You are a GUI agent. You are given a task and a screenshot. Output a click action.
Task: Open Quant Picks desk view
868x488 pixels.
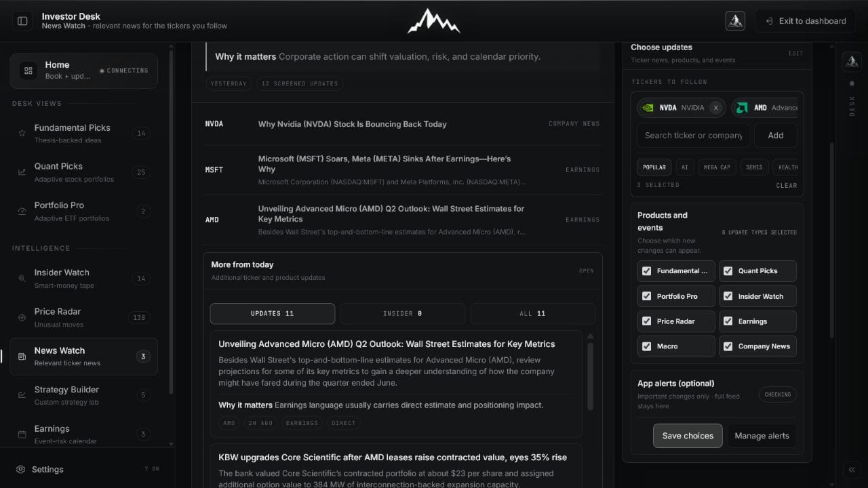(83, 172)
